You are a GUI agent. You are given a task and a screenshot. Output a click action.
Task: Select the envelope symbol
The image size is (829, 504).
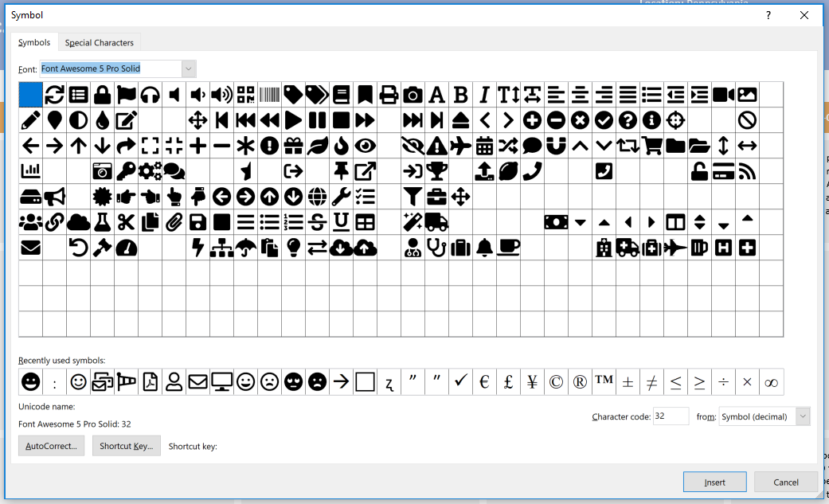point(30,247)
